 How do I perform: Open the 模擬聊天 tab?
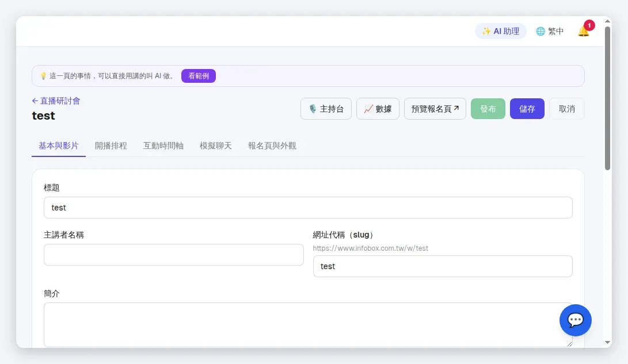215,146
